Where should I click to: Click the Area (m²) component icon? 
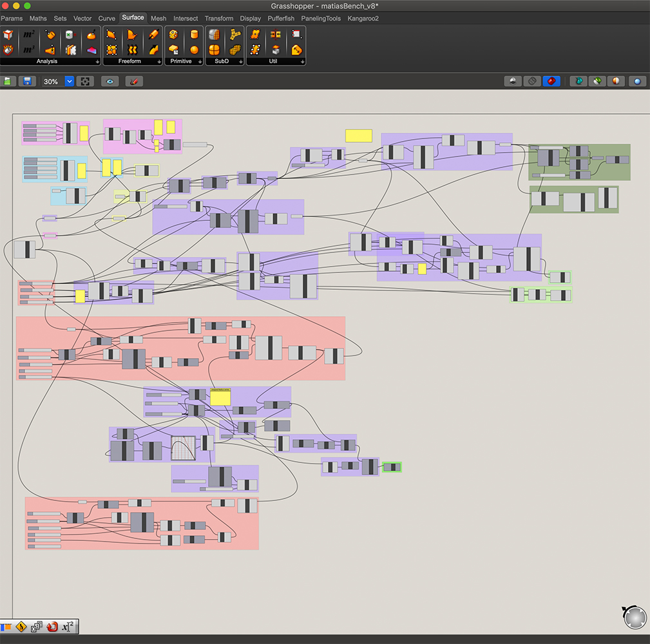28,35
